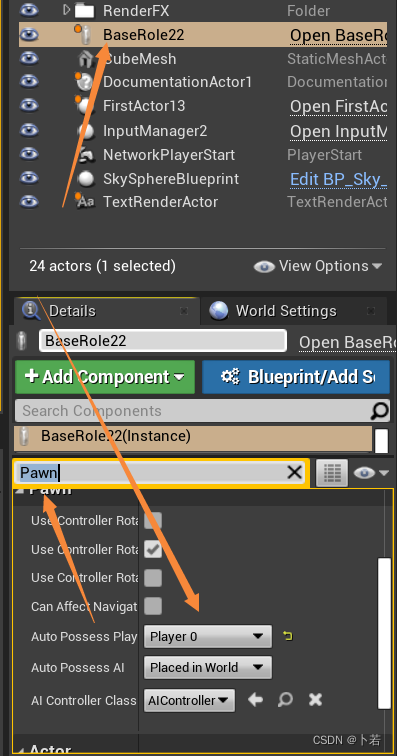397x756 pixels.
Task: Toggle visibility of BaseRole22 actor
Action: click(x=29, y=35)
